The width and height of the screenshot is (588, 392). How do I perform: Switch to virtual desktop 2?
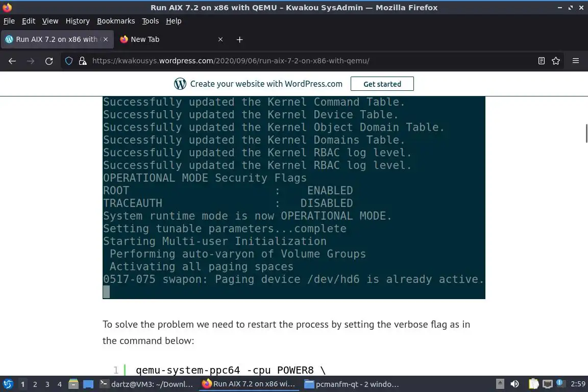pos(35,384)
